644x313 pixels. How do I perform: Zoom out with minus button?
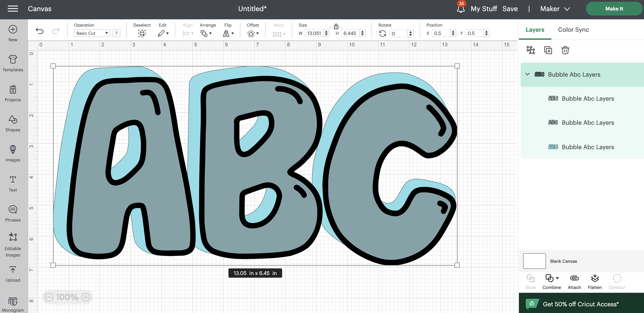click(x=49, y=297)
